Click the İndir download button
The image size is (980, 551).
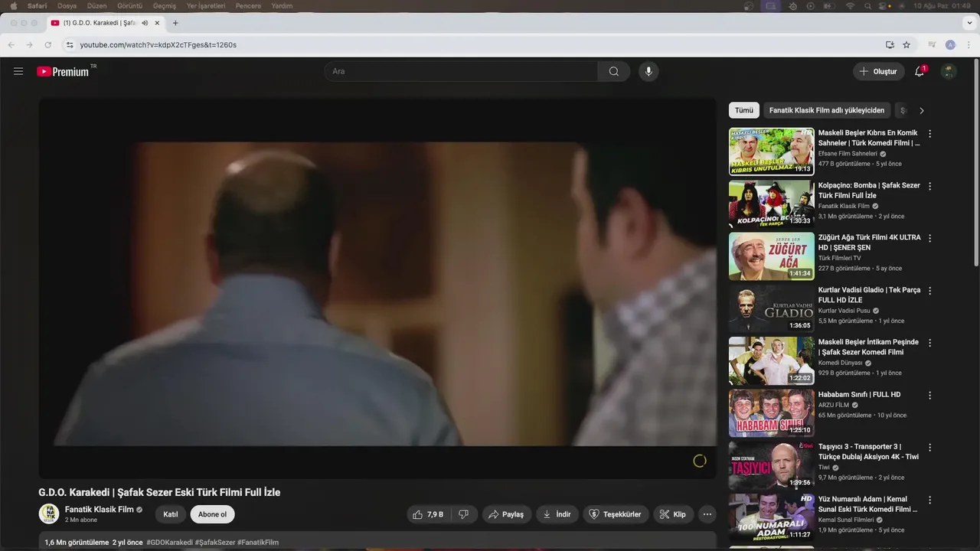point(557,514)
